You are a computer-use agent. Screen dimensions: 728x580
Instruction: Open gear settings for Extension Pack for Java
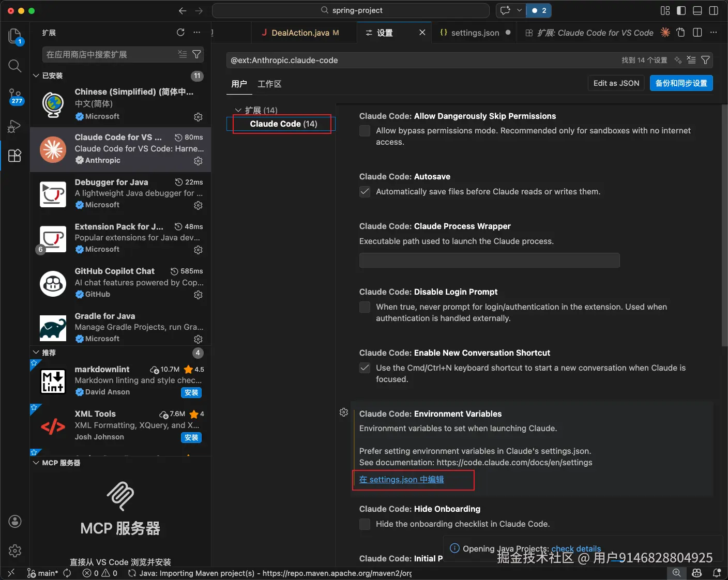coord(198,250)
